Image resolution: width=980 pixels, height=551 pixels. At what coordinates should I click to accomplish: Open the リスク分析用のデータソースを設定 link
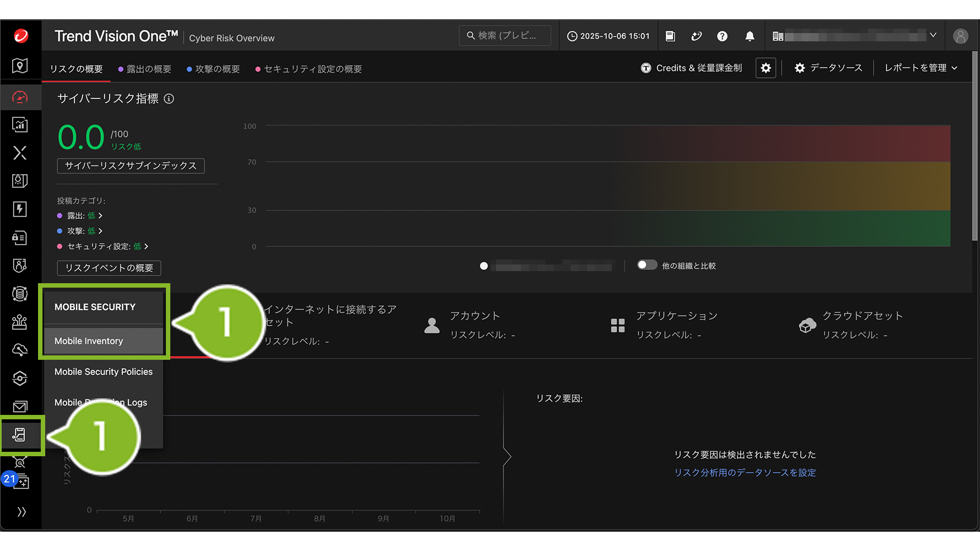[745, 473]
